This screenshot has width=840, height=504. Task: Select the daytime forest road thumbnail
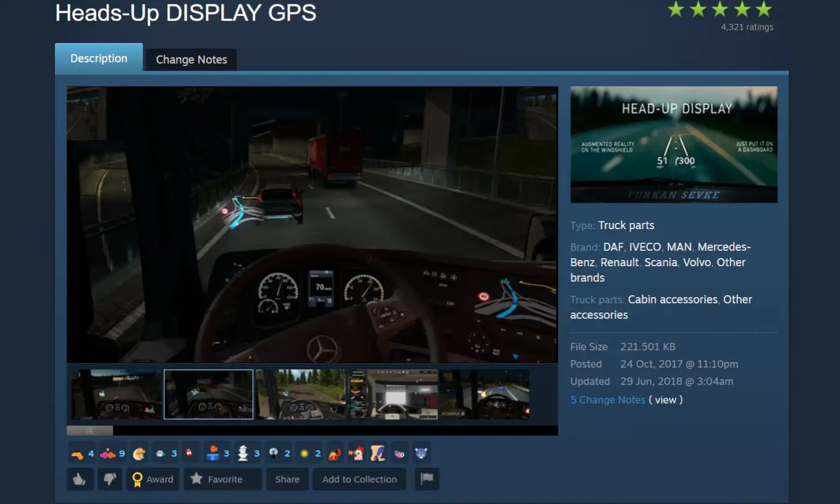(x=301, y=395)
